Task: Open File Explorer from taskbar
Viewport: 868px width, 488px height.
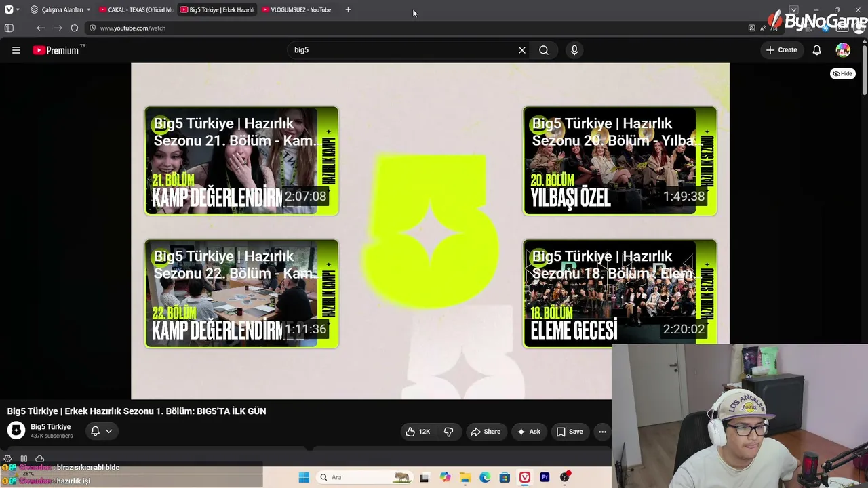Action: click(465, 477)
